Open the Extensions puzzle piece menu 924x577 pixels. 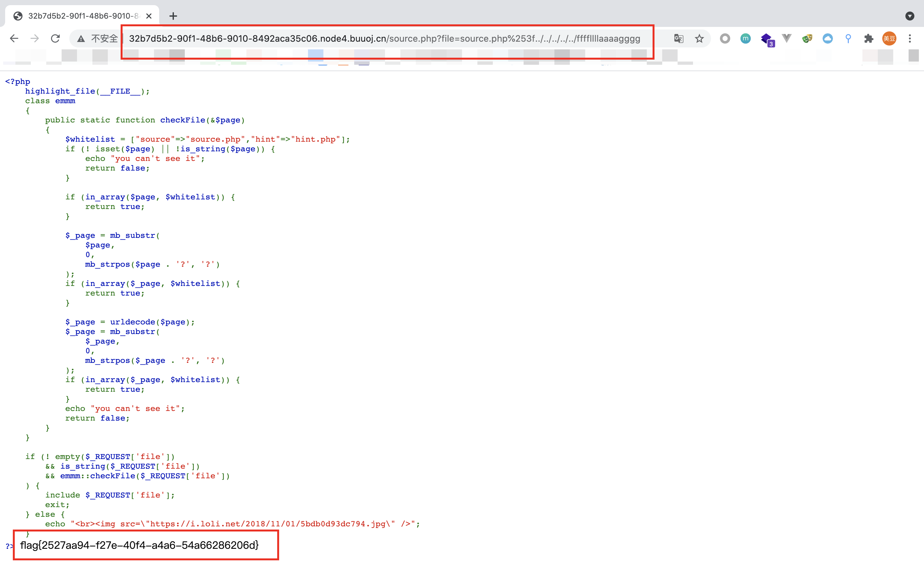coord(868,38)
